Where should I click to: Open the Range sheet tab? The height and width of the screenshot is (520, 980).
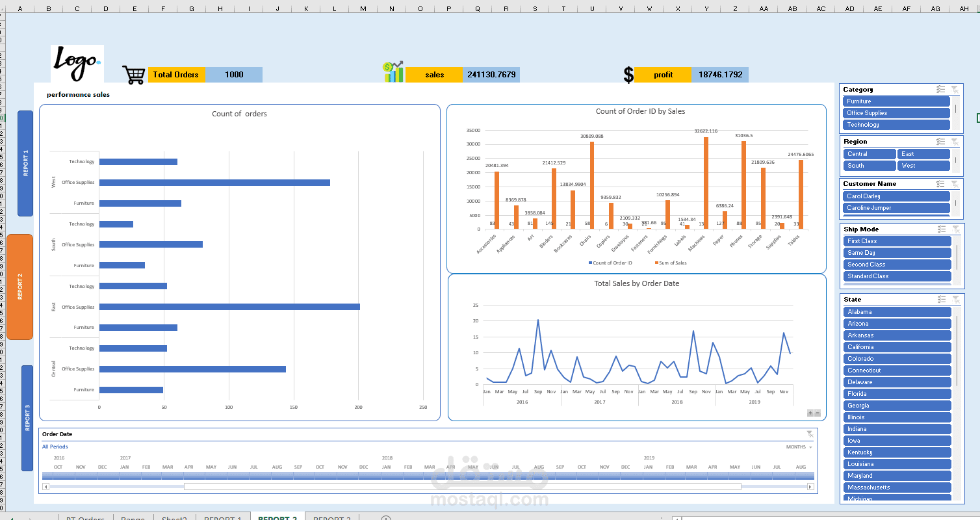click(x=133, y=518)
